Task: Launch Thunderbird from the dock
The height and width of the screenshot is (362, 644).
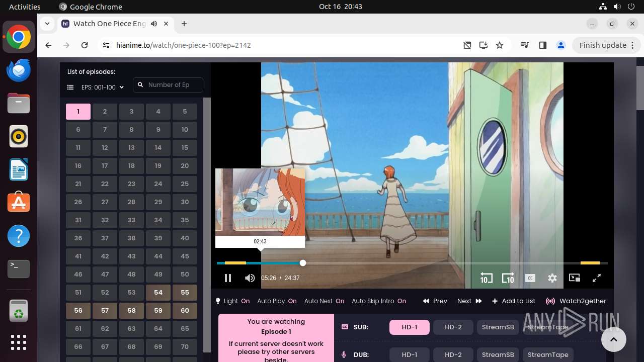Action: coord(19,70)
